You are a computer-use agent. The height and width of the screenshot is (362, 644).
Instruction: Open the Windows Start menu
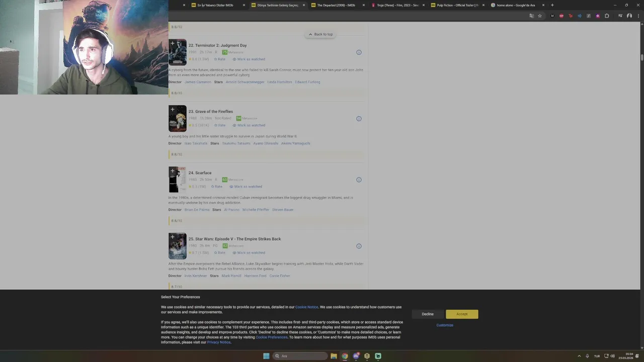(x=266, y=356)
